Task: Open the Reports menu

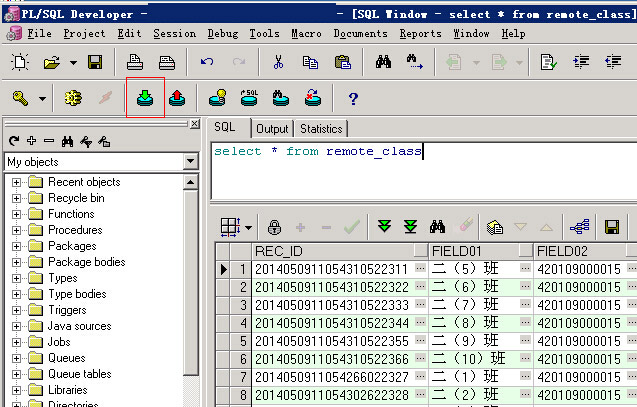Action: (420, 34)
